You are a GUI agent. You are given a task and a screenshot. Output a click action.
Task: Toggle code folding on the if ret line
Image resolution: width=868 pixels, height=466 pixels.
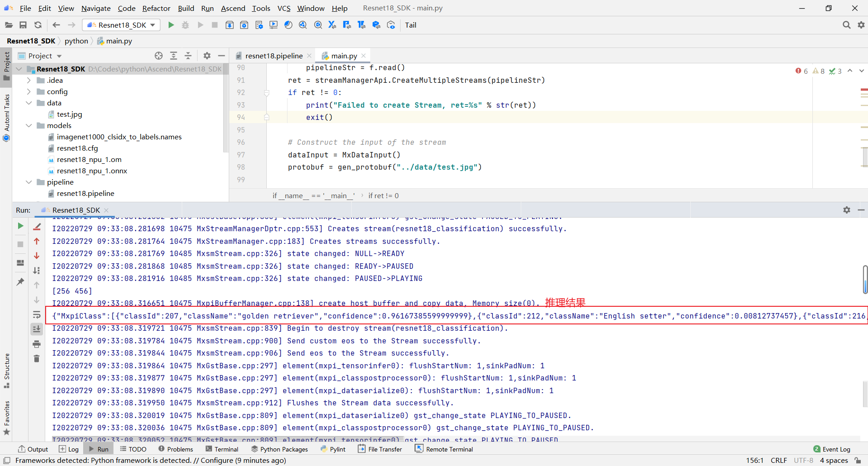[x=267, y=93]
